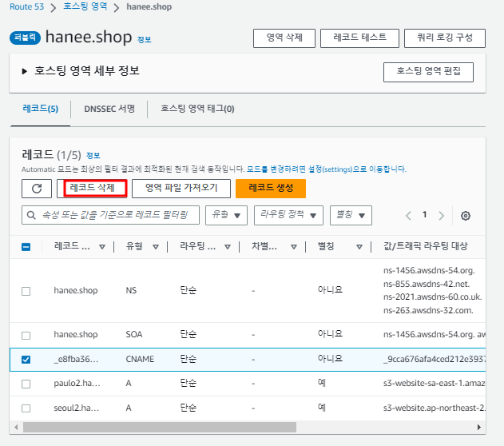Uncheck the _e8fba36 CNAME record checkbox
This screenshot has height=446, width=504.
[x=26, y=360]
